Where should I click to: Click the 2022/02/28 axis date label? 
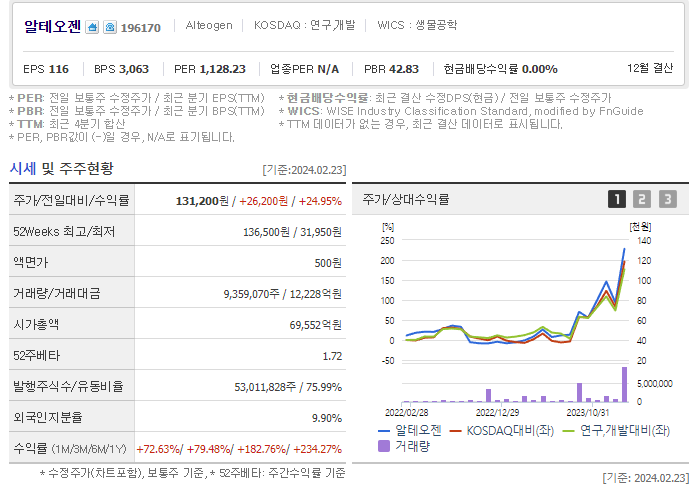click(x=407, y=413)
